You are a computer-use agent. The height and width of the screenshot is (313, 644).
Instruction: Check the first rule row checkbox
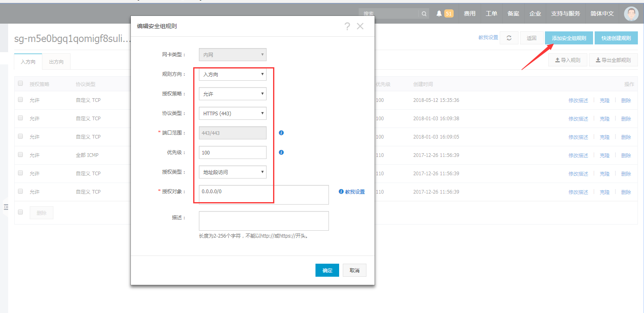(20, 100)
